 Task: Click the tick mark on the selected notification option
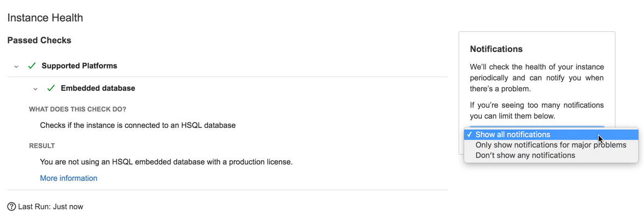pyautogui.click(x=469, y=135)
